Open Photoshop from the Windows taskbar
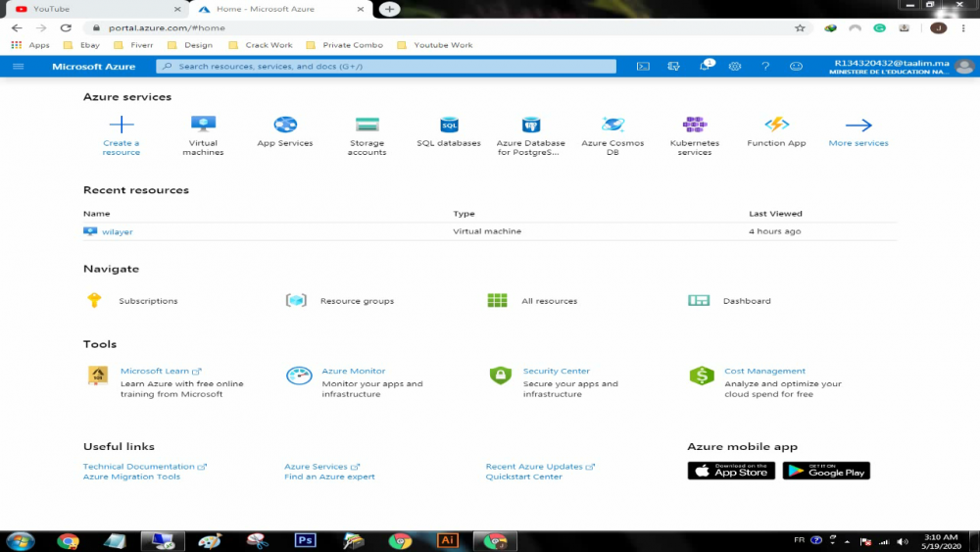The width and height of the screenshot is (980, 552). click(x=305, y=540)
